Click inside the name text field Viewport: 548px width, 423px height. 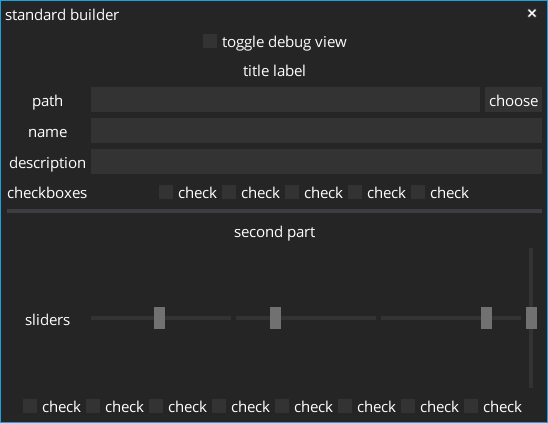pos(316,130)
